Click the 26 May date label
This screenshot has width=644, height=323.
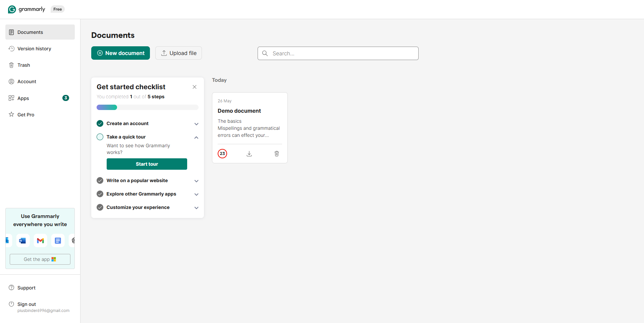point(225,101)
